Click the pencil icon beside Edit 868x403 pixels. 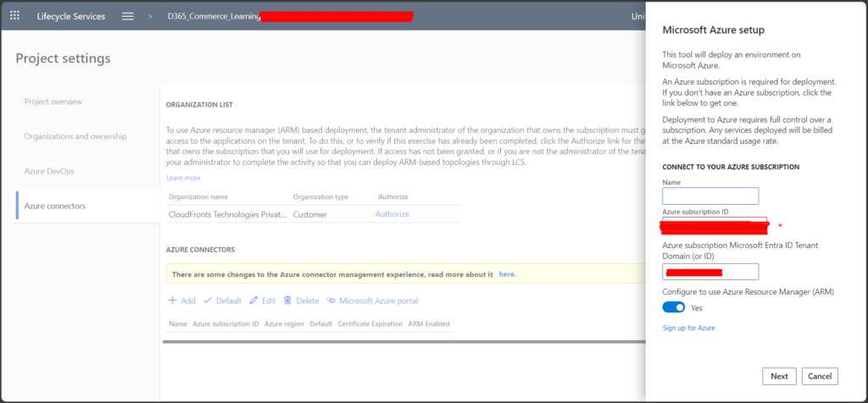pos(254,301)
